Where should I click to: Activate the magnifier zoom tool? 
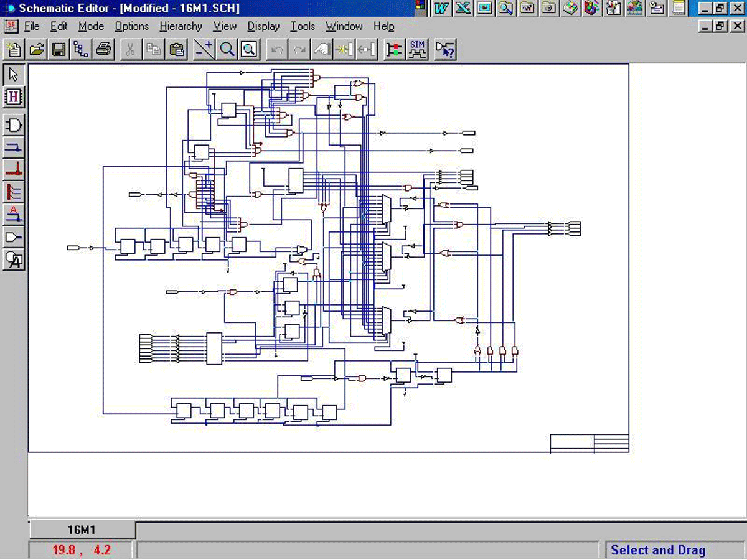(227, 49)
